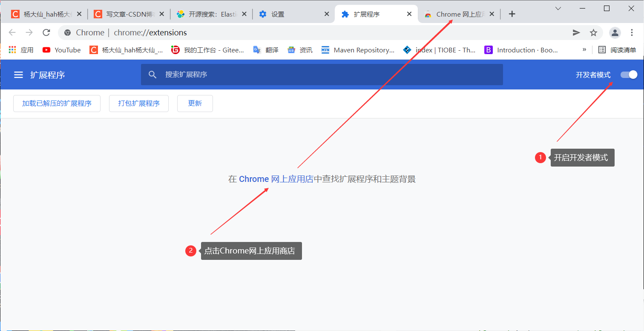Reload the extensions page

coord(46,32)
